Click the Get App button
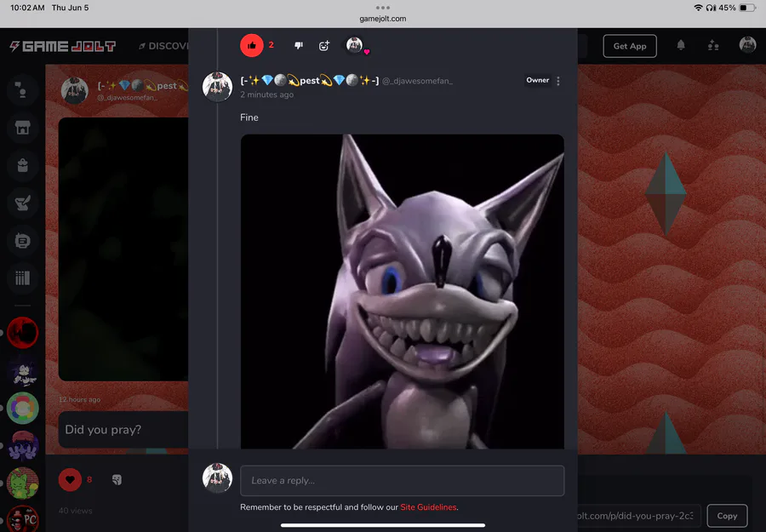 [630, 46]
